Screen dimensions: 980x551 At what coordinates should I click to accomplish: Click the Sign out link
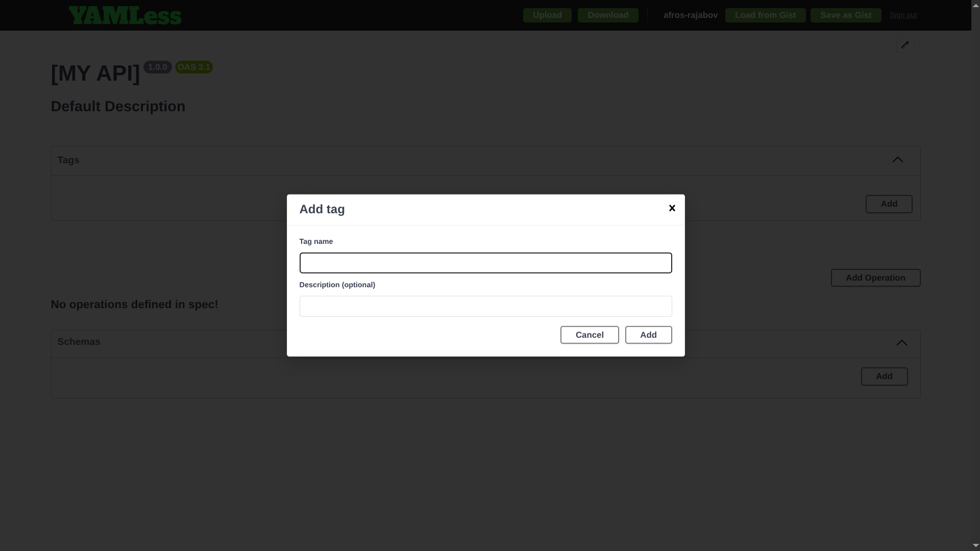903,15
